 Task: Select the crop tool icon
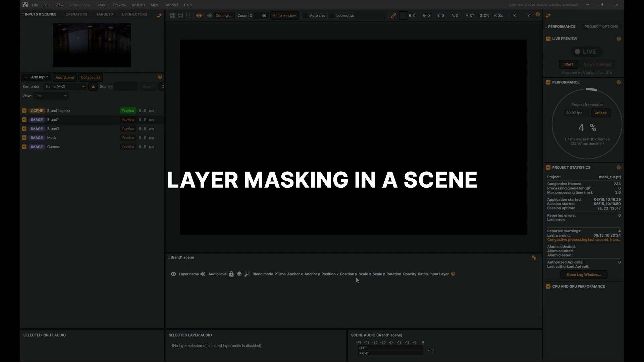pos(189,15)
